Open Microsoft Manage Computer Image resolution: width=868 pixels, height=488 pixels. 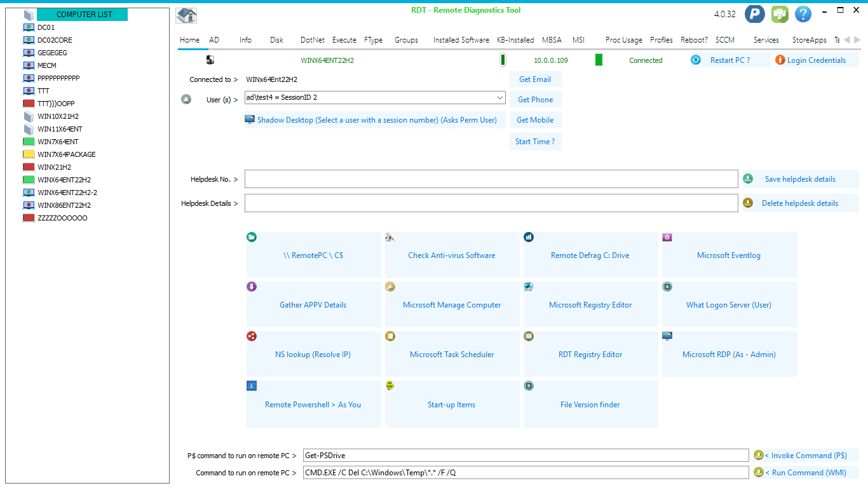coord(452,304)
